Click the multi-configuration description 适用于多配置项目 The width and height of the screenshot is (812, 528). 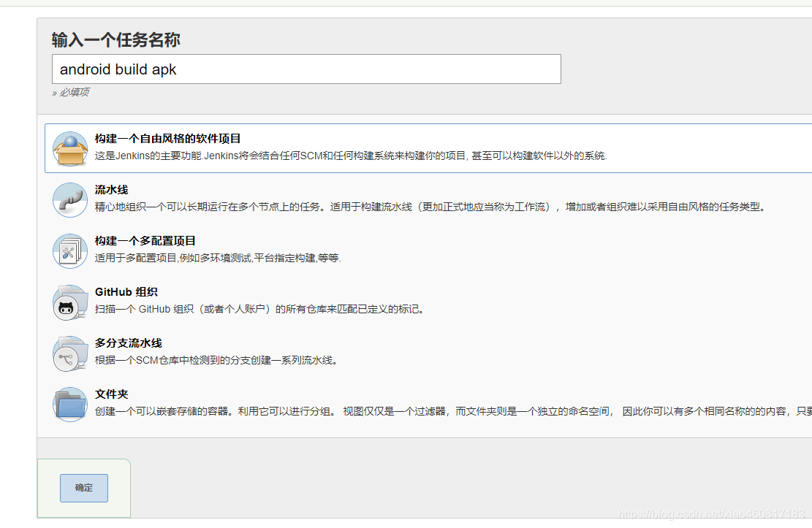[x=218, y=258]
